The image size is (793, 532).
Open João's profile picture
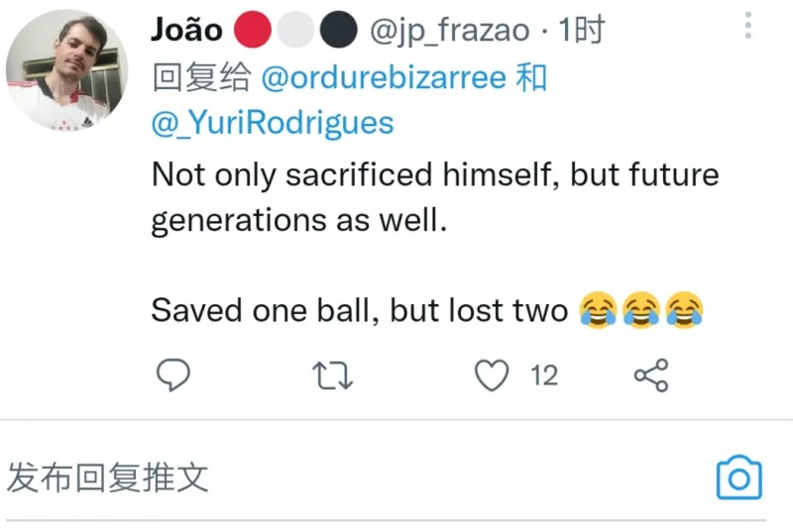[66, 71]
